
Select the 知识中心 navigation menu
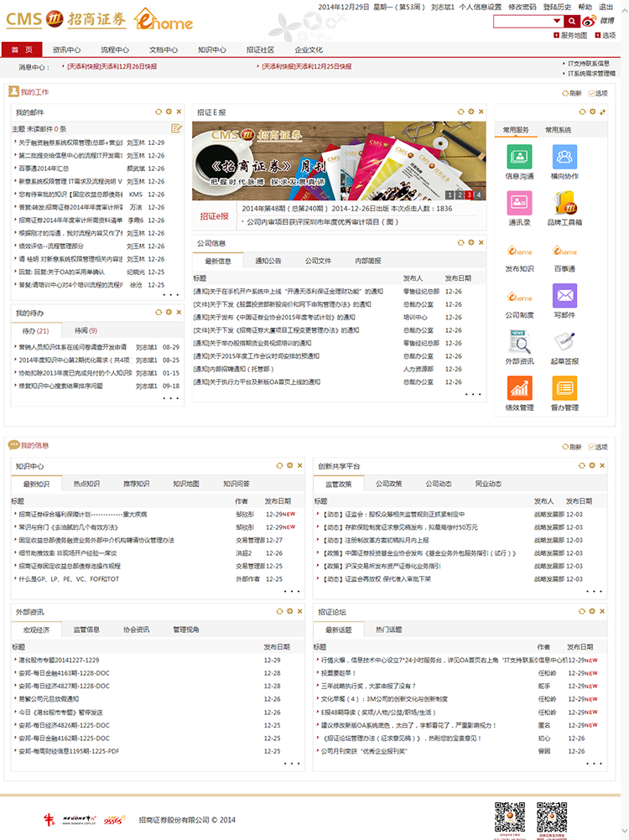[212, 49]
